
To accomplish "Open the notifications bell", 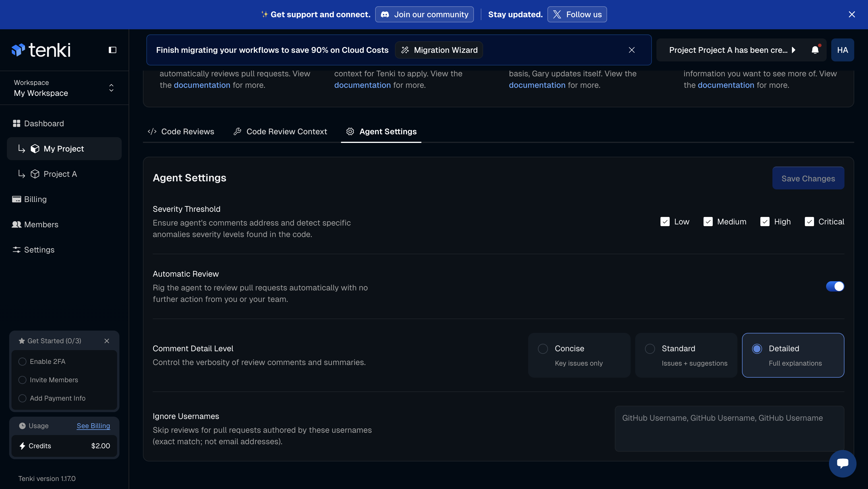I will [815, 50].
